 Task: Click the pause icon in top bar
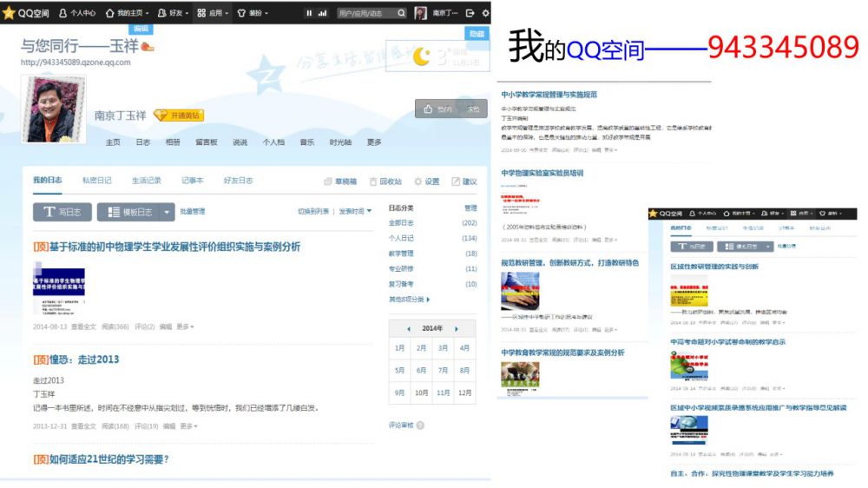coord(308,13)
